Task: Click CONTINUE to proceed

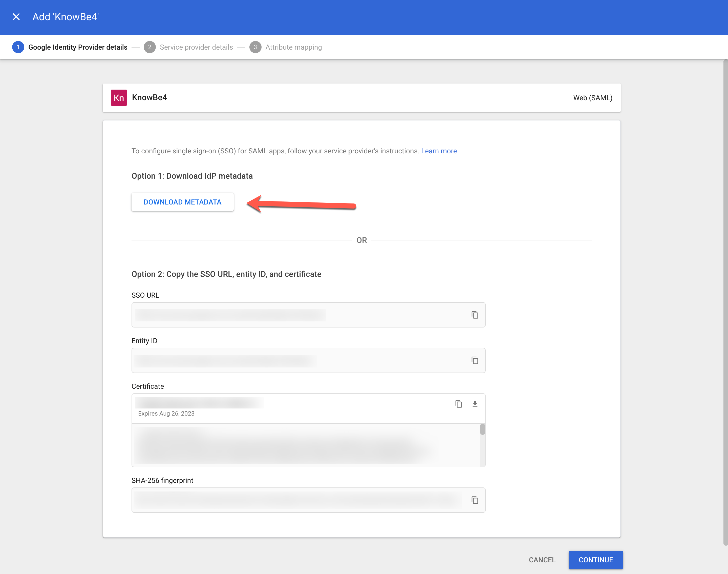Action: (595, 560)
